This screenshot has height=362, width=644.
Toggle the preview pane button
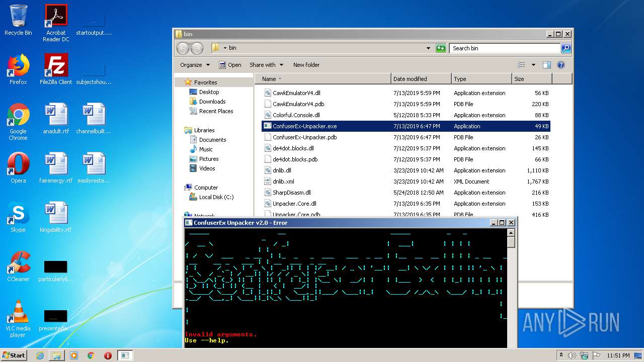click(547, 65)
